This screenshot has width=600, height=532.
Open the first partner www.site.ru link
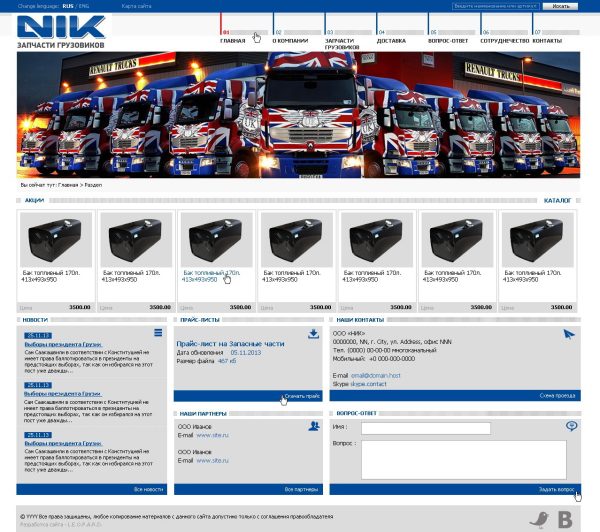(x=212, y=435)
